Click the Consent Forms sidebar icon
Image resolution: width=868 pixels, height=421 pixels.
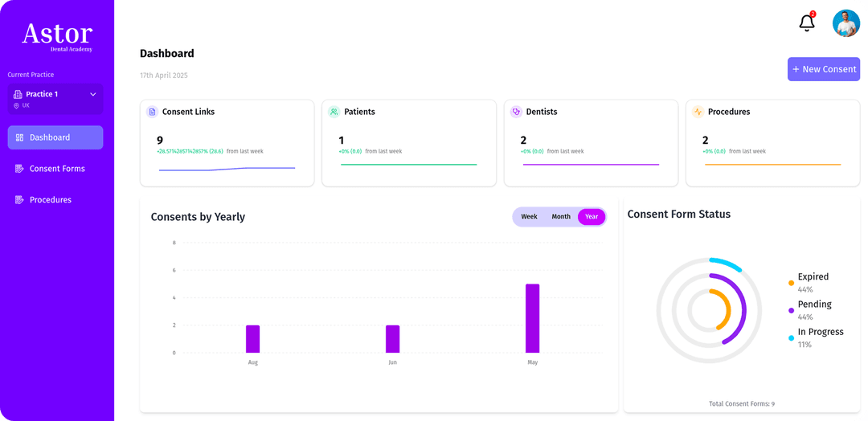(x=19, y=169)
